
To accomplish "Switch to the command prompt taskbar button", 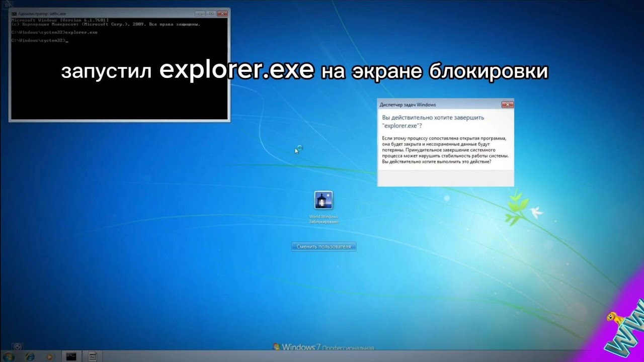I will 71,356.
